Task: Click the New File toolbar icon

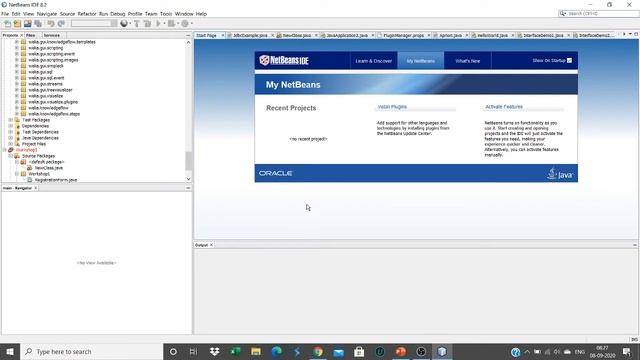Action: 7,24
